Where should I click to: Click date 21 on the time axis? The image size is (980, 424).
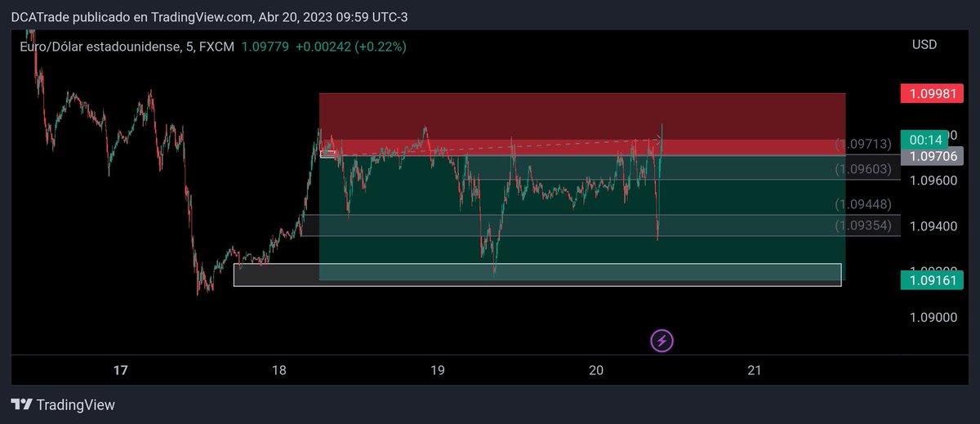coord(755,371)
